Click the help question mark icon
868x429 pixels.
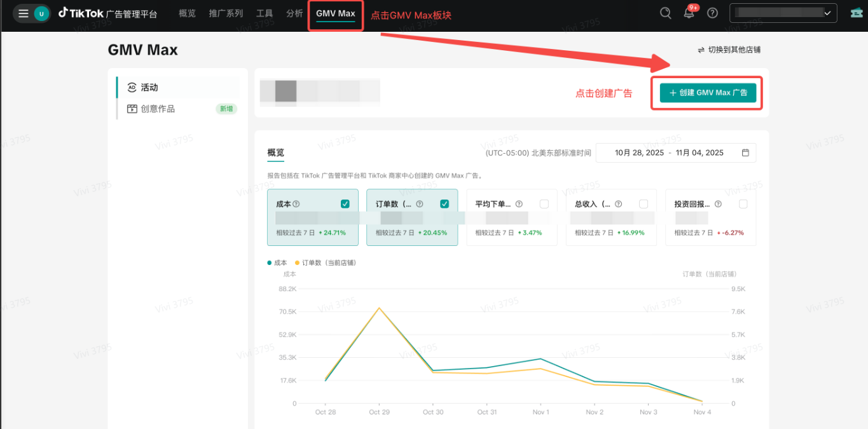tap(712, 12)
